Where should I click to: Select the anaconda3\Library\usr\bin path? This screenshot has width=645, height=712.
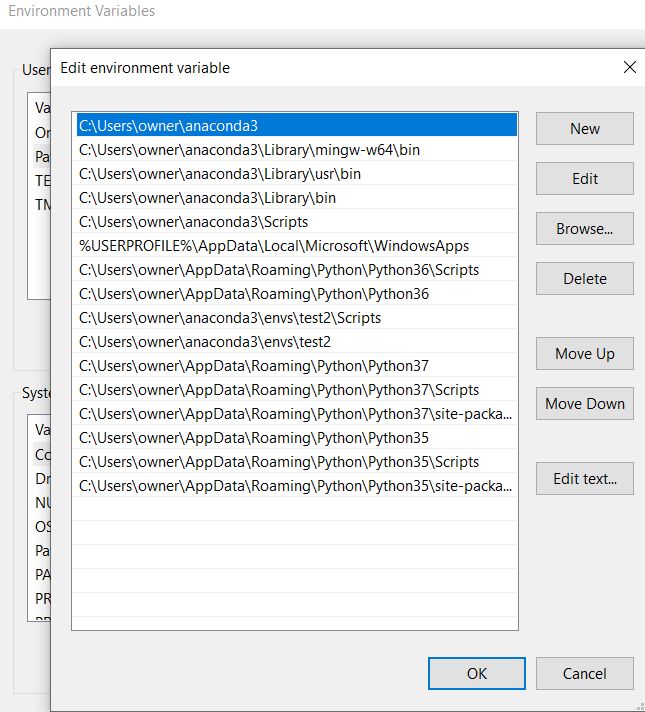coord(297,173)
